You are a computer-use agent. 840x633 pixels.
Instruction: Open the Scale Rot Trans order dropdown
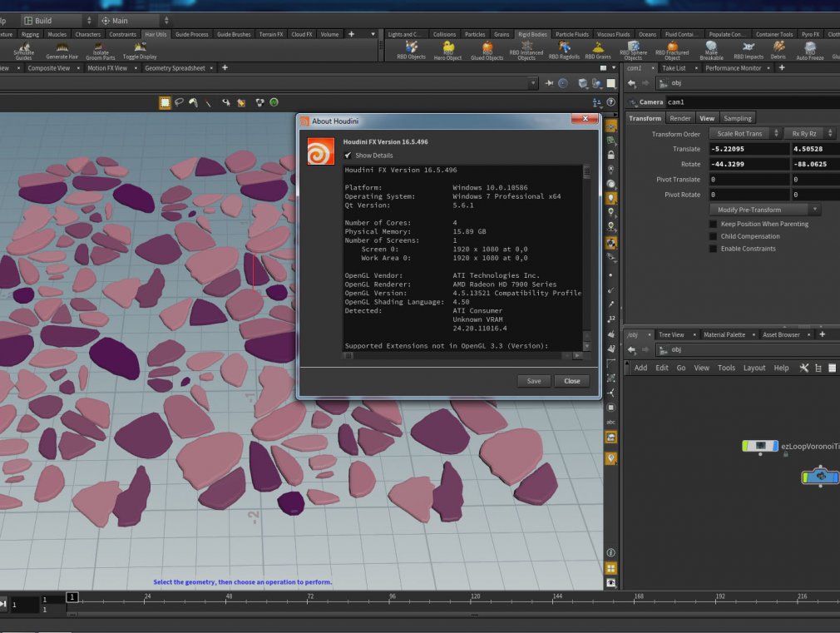(746, 133)
